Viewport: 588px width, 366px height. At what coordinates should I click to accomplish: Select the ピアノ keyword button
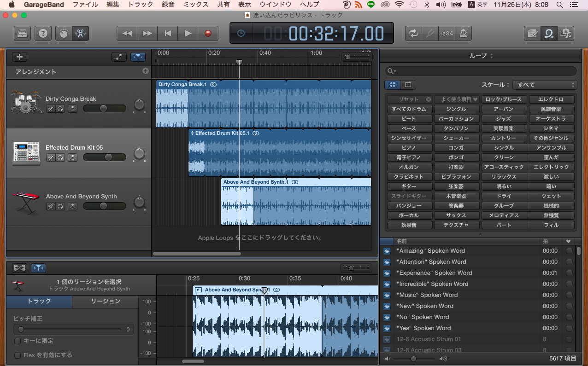(409, 148)
